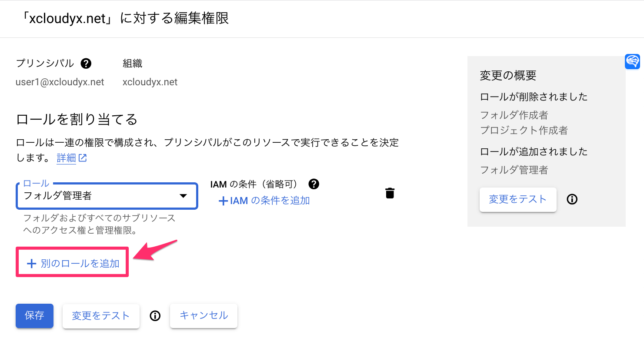The width and height of the screenshot is (644, 342).
Task: Run 変更をテスト at the bottom of the form
Action: pos(101,316)
